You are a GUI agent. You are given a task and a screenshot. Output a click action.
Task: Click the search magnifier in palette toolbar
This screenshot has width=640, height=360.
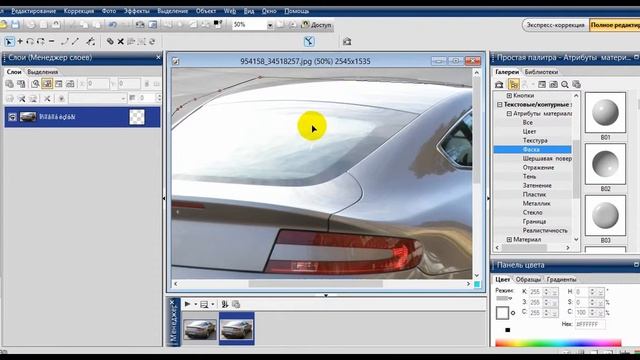pos(565,84)
